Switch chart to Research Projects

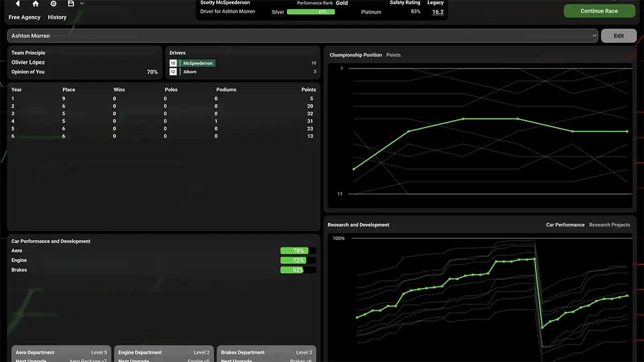[x=609, y=225]
